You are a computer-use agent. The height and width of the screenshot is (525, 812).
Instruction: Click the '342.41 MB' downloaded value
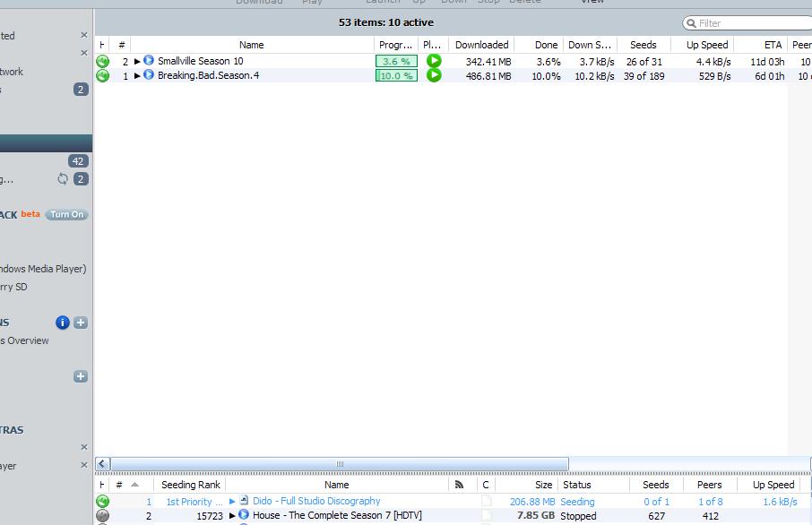click(488, 62)
